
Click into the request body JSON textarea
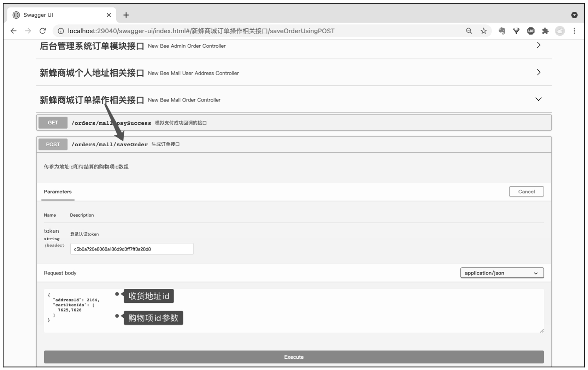pyautogui.click(x=294, y=311)
